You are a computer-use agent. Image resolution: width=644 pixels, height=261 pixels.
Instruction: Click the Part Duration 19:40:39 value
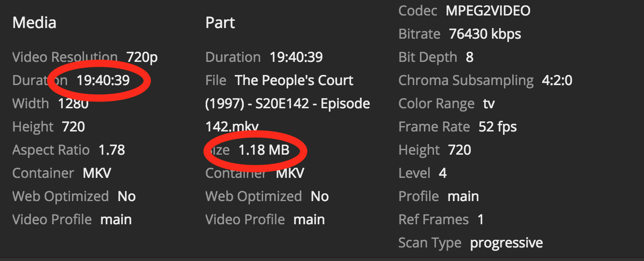(x=296, y=57)
